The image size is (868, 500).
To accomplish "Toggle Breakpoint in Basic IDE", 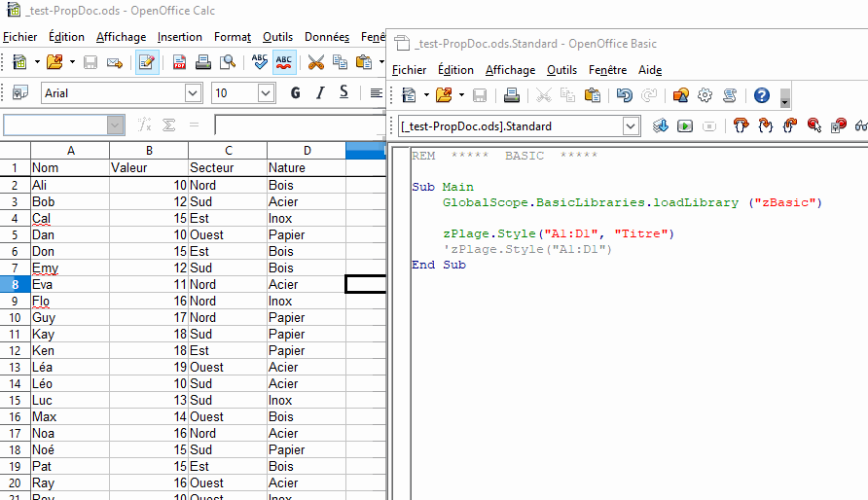I will [x=814, y=126].
